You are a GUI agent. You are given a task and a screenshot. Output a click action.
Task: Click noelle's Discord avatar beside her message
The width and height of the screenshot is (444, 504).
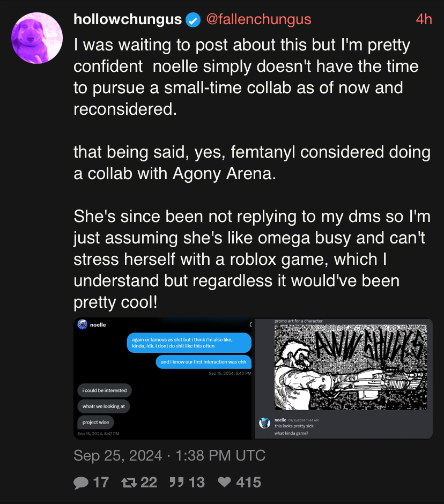264,423
